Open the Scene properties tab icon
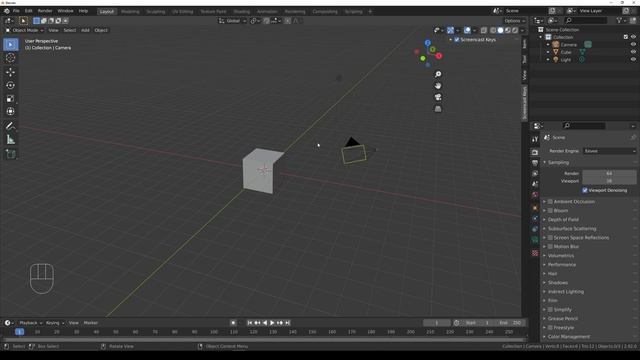This screenshot has width=640, height=360. pos(535,184)
